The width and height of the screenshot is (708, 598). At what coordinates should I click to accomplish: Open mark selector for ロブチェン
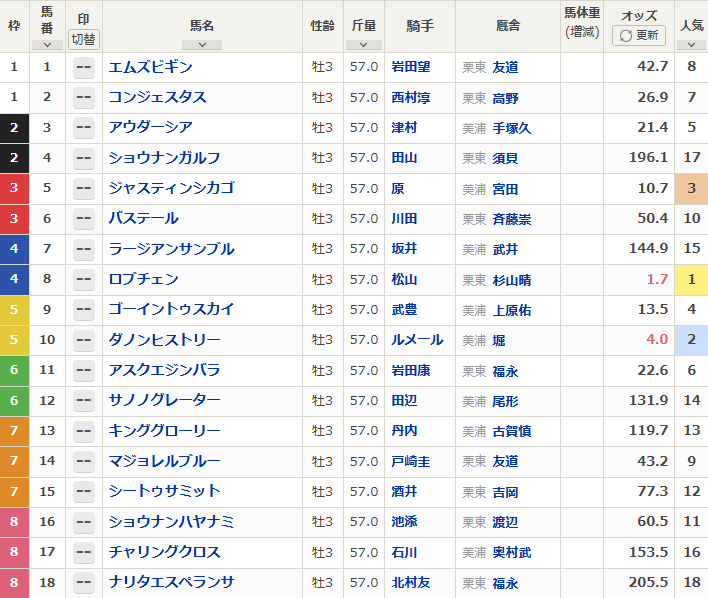84,279
